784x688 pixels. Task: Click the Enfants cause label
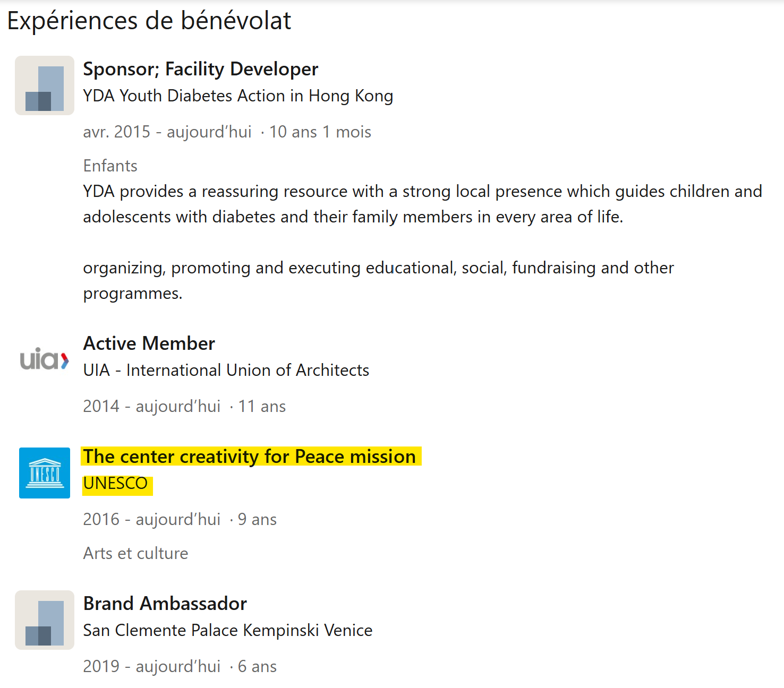[110, 166]
